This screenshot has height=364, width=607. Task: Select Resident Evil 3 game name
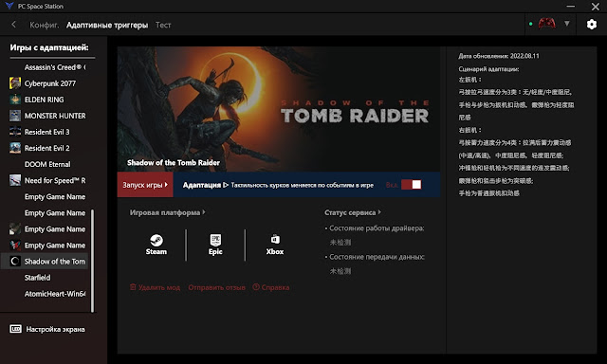click(x=46, y=132)
